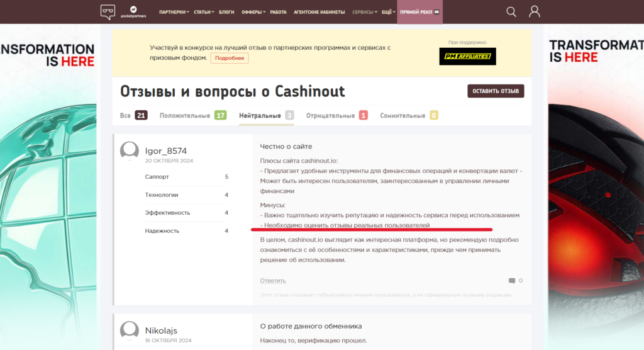Expand the Статьи dropdown menu
Screen dimensions: 644x350
coord(204,12)
